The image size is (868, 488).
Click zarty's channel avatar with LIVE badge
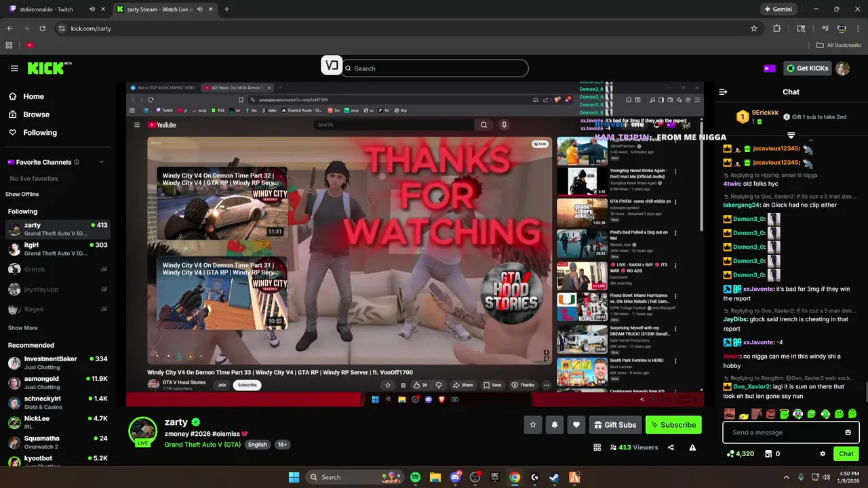click(x=142, y=431)
